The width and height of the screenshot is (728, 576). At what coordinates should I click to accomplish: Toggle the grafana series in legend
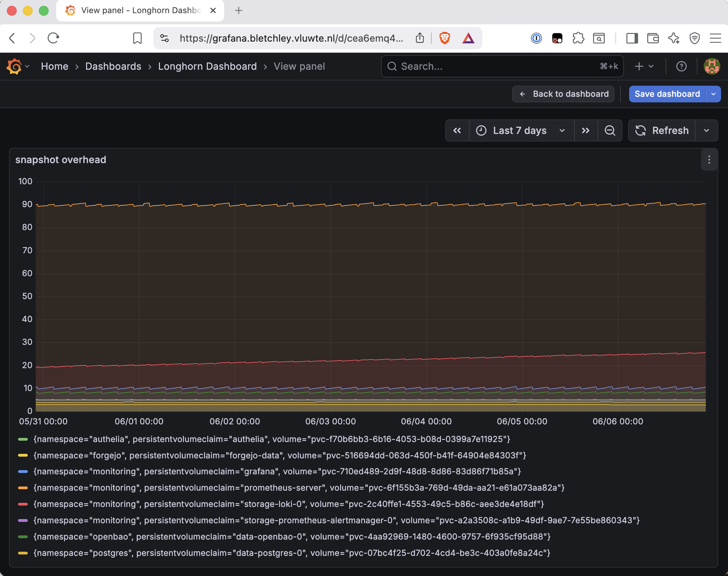277,472
